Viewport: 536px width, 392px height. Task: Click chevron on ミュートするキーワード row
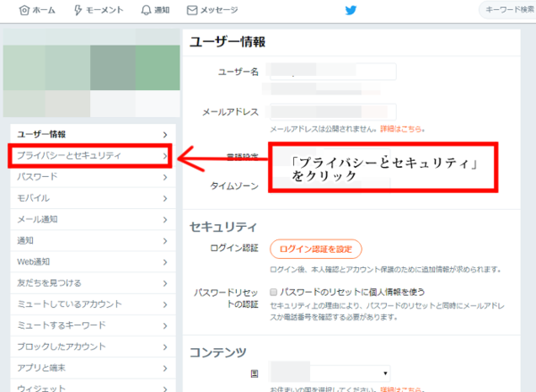click(165, 326)
